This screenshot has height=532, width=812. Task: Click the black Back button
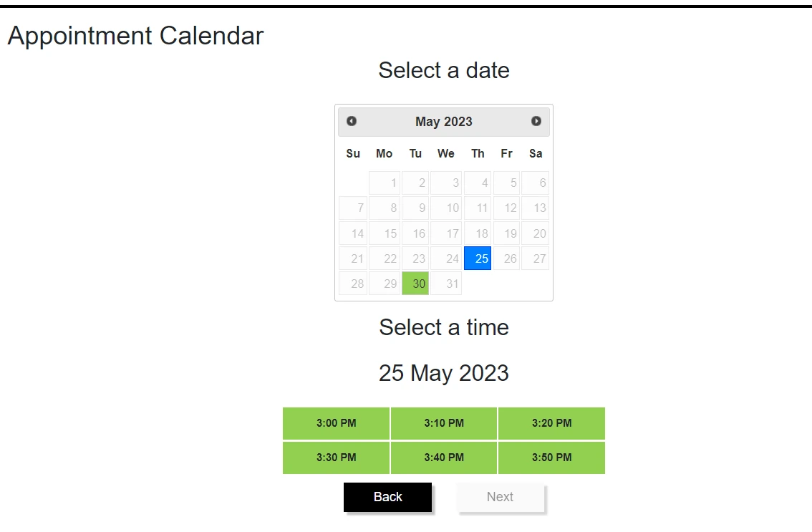tap(387, 497)
